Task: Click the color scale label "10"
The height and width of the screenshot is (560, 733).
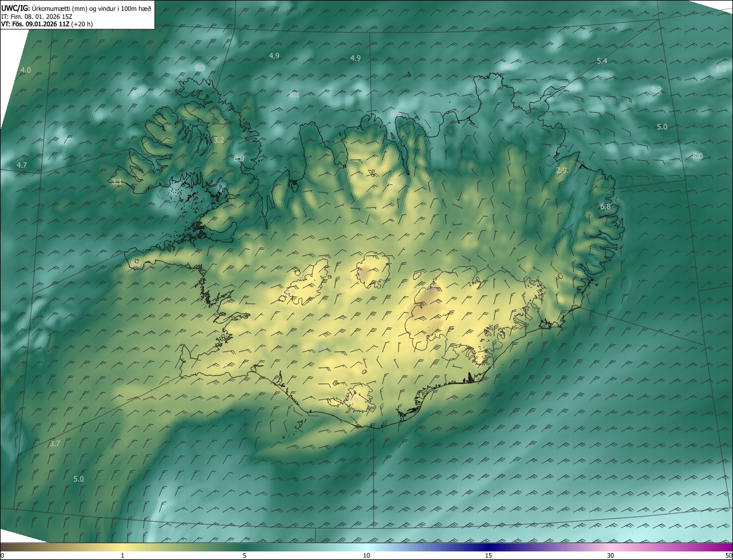Action: click(x=366, y=555)
